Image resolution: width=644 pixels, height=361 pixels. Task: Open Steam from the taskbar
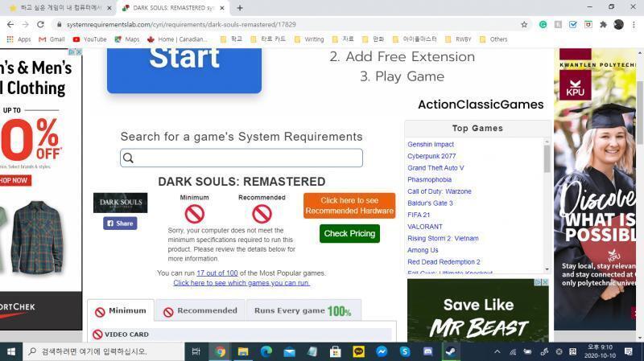pyautogui.click(x=450, y=351)
